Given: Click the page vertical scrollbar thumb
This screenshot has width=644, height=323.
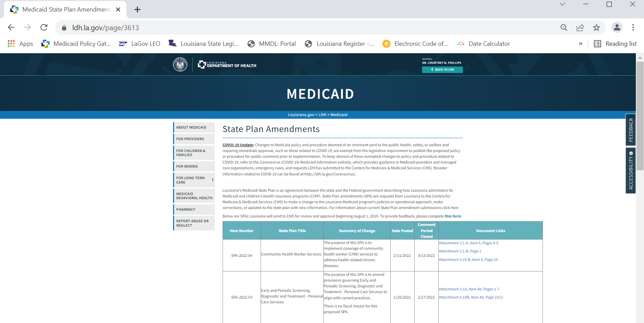Looking at the screenshot, I should (x=640, y=115).
